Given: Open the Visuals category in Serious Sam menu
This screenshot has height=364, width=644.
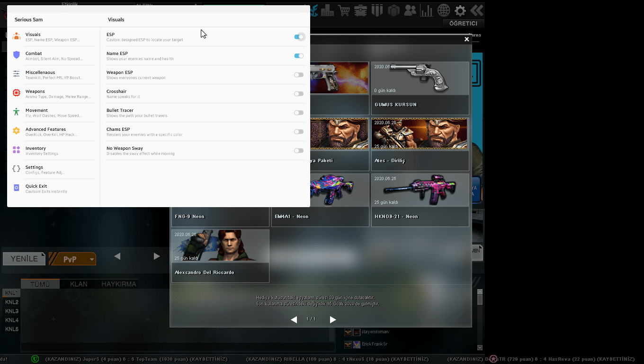Looking at the screenshot, I should (x=54, y=37).
